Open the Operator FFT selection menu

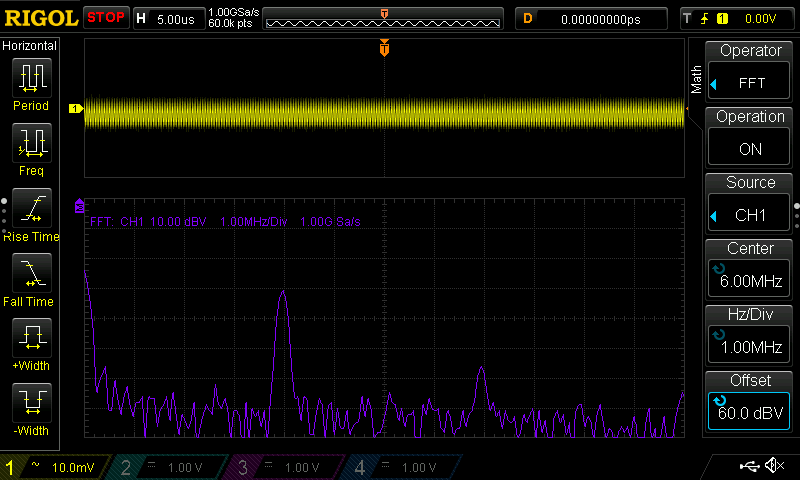(750, 72)
